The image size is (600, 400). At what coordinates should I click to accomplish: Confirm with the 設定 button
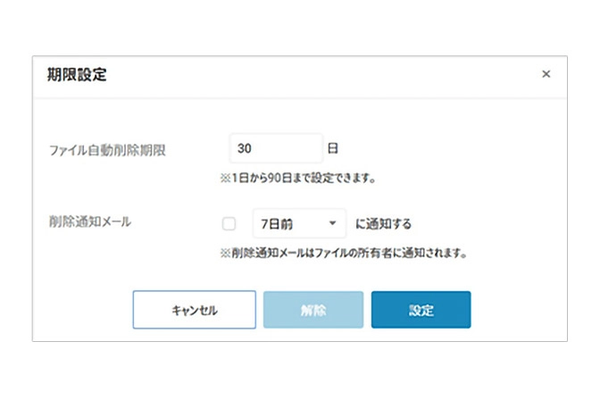[421, 310]
